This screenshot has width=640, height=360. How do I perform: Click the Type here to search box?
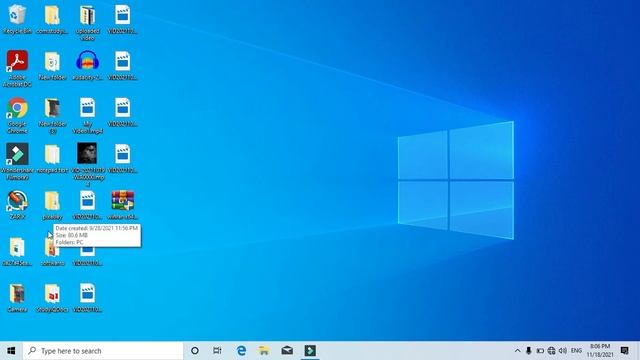(x=103, y=351)
